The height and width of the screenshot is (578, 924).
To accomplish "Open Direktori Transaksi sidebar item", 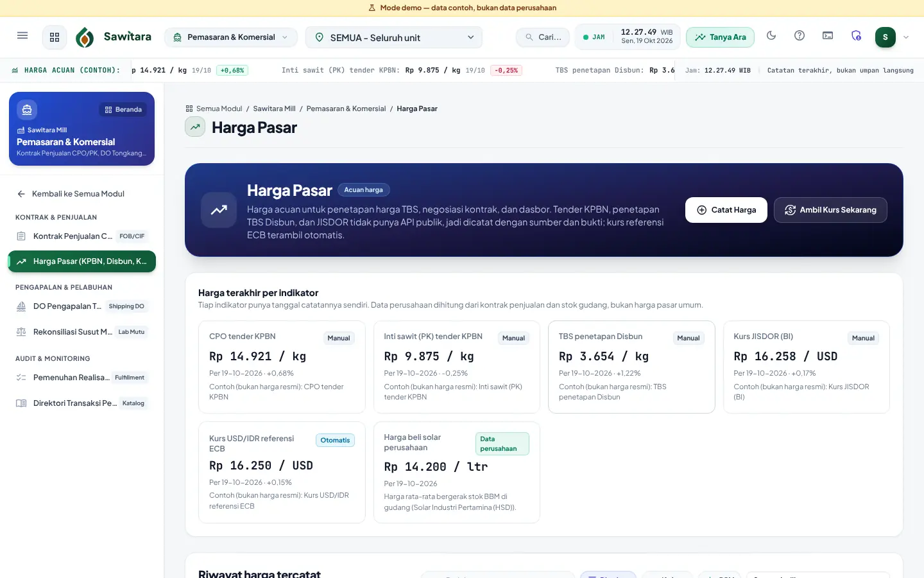I will click(x=82, y=403).
